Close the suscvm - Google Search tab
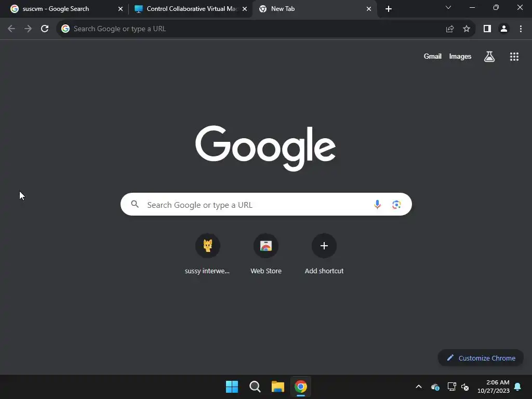532x399 pixels. (x=121, y=9)
